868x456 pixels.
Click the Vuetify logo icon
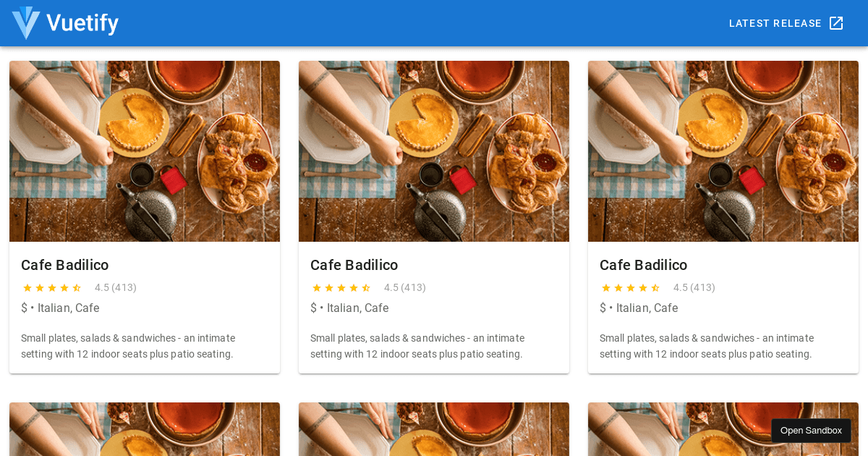coord(26,23)
